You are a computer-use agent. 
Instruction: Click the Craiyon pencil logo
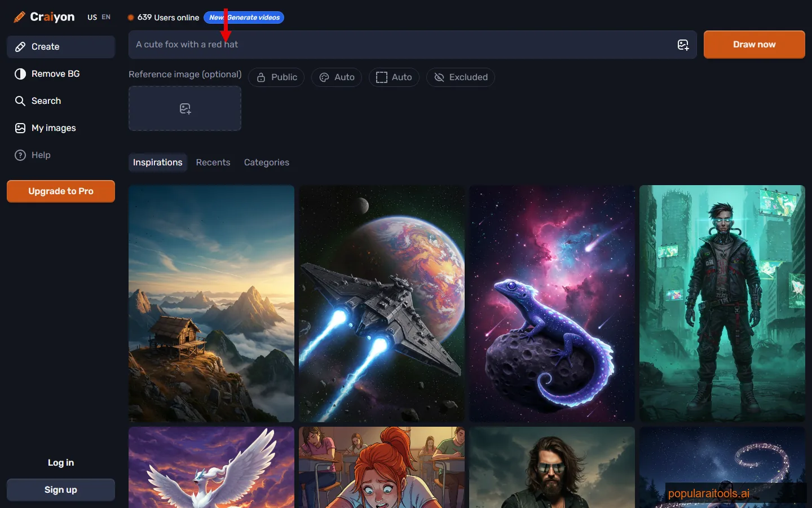click(19, 17)
